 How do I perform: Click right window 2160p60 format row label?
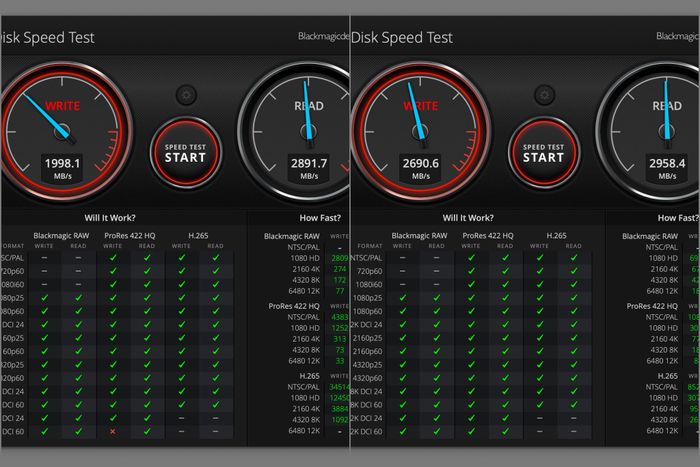pyautogui.click(x=368, y=351)
